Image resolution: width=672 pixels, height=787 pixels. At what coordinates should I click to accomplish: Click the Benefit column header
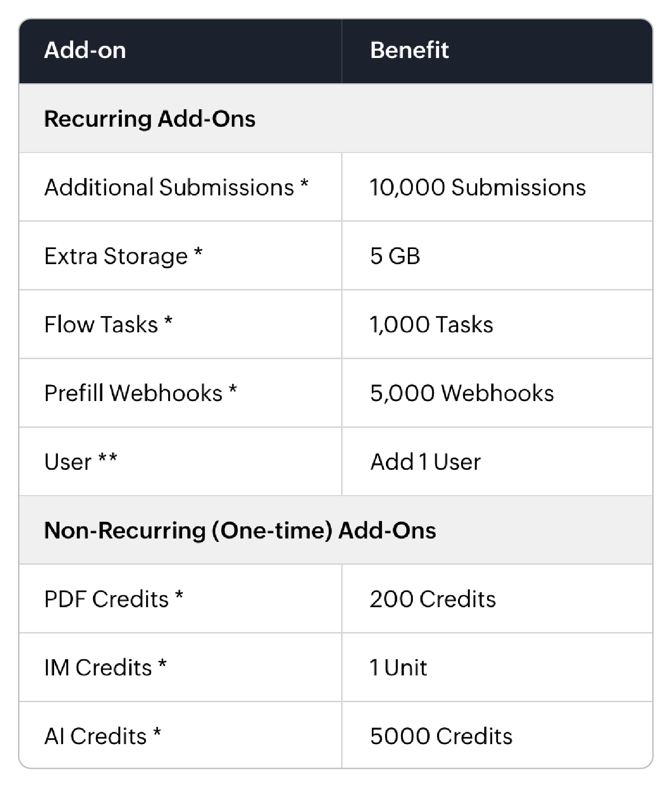pos(409,50)
